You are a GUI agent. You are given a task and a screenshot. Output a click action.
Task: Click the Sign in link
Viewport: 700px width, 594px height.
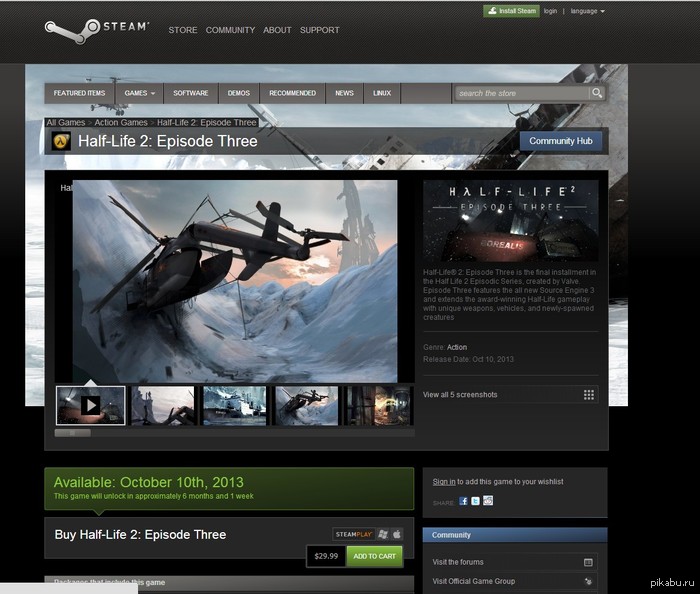(x=444, y=482)
